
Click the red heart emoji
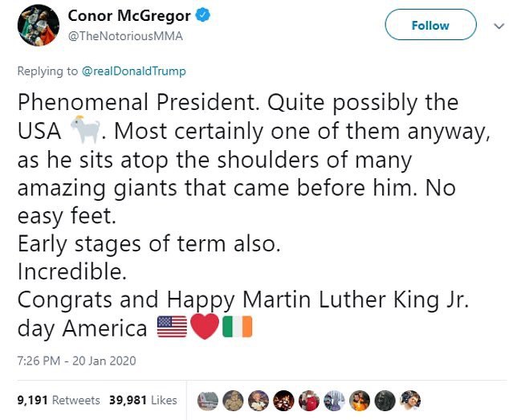(x=205, y=328)
